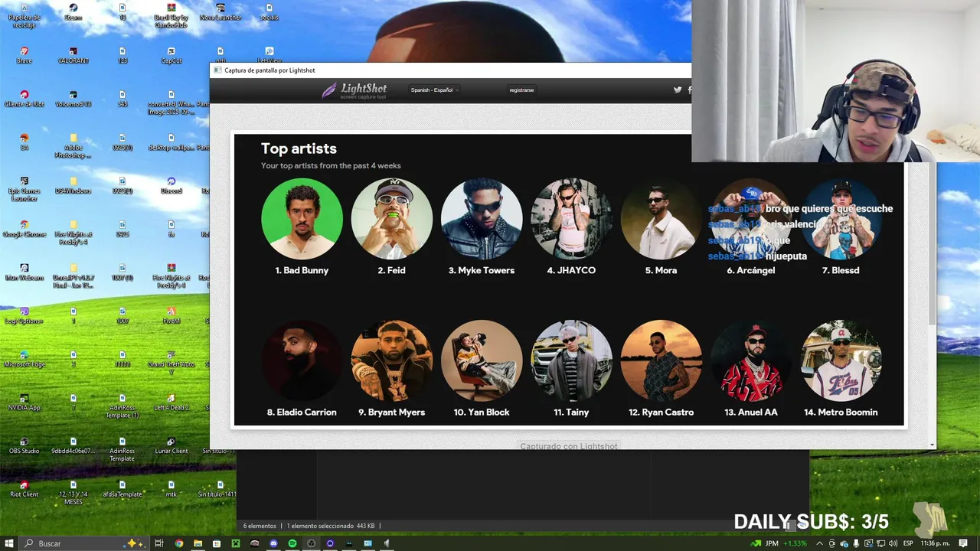The width and height of the screenshot is (980, 551).
Task: Click the Blessd artist photo
Action: click(x=841, y=219)
